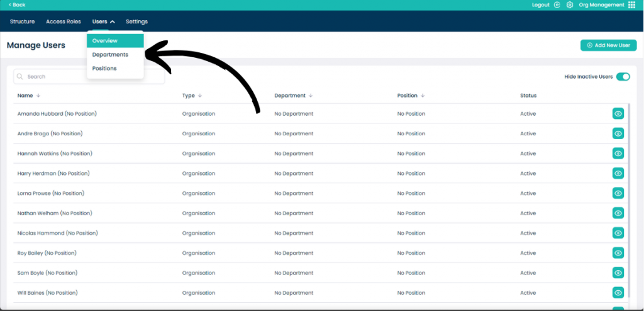The image size is (644, 311).
Task: Click the Org Management label
Action: coord(601,5)
